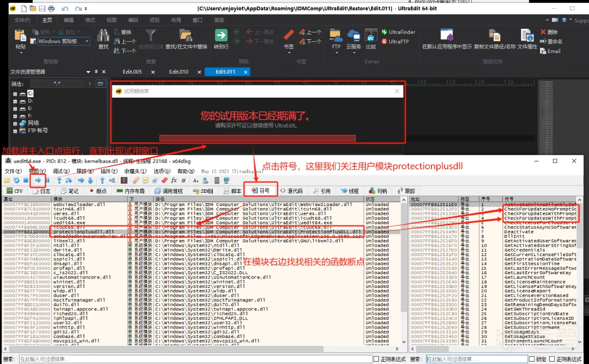
Task: Click x64dbg calculator toolbar icon
Action: click(x=217, y=180)
